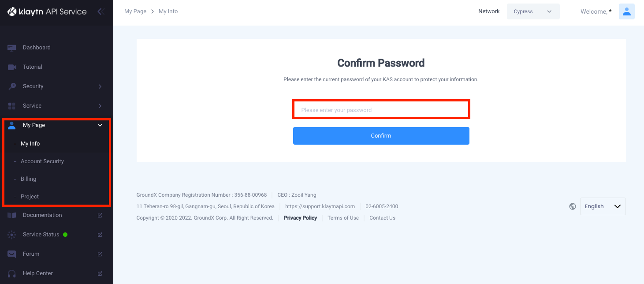Click the Help Center headset icon
Screen dimensions: 644x284
click(12, 273)
